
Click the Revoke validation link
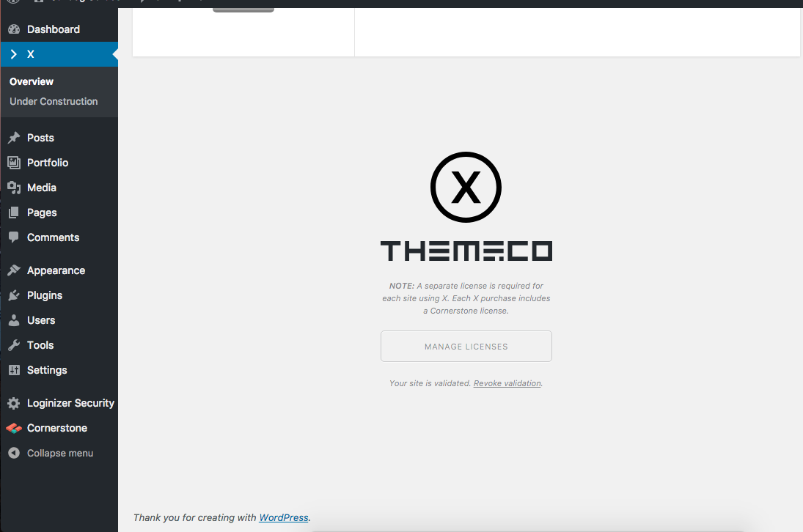[507, 383]
